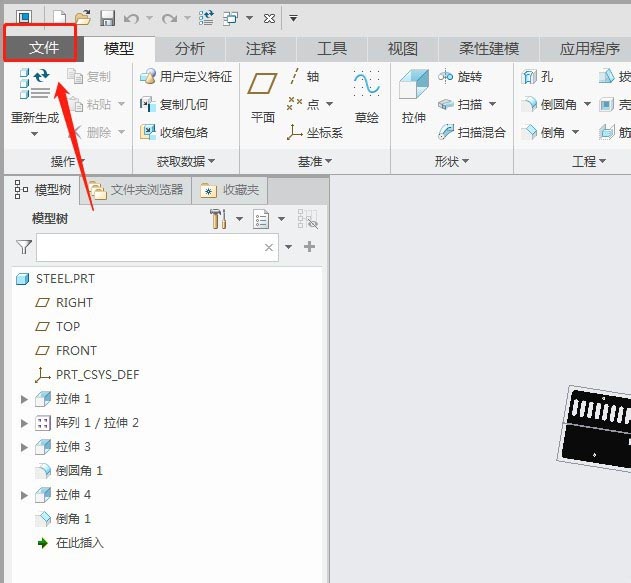Click the Regenerate icon in quick access toolbar
Image resolution: width=631 pixels, height=583 pixels.
[x=206, y=18]
